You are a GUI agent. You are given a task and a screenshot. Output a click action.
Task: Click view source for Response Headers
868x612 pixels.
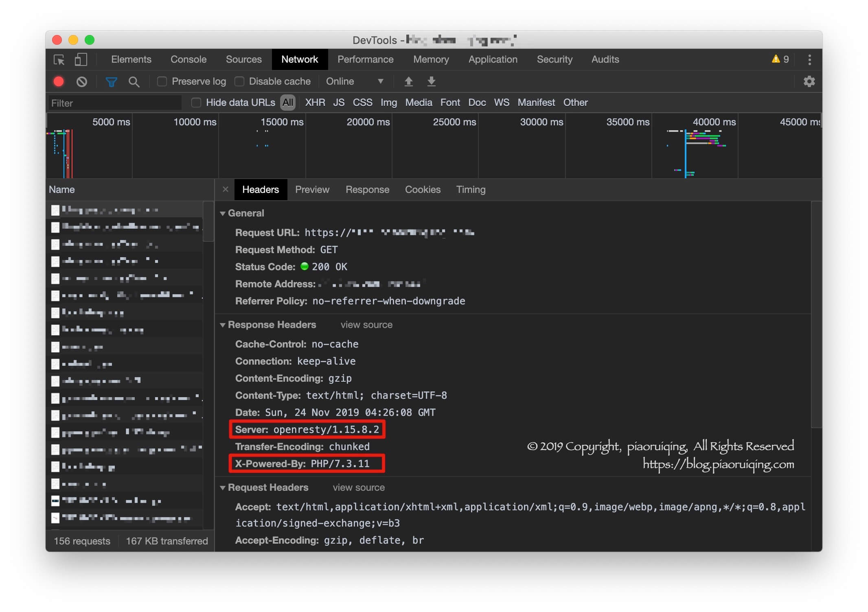click(x=366, y=325)
